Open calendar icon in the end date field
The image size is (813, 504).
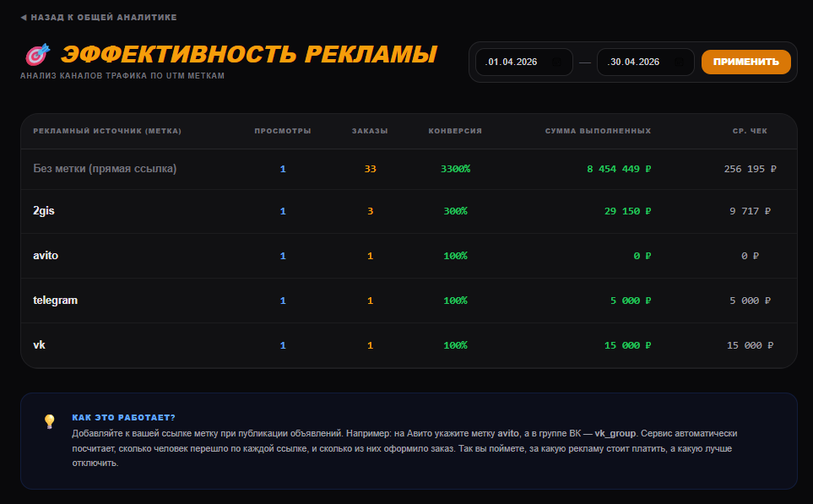(677, 62)
